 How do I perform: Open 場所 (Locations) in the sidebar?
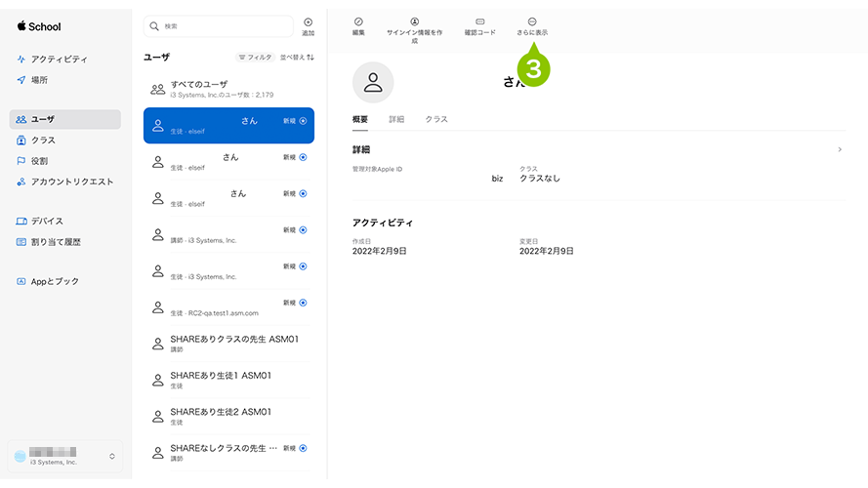tap(32, 80)
